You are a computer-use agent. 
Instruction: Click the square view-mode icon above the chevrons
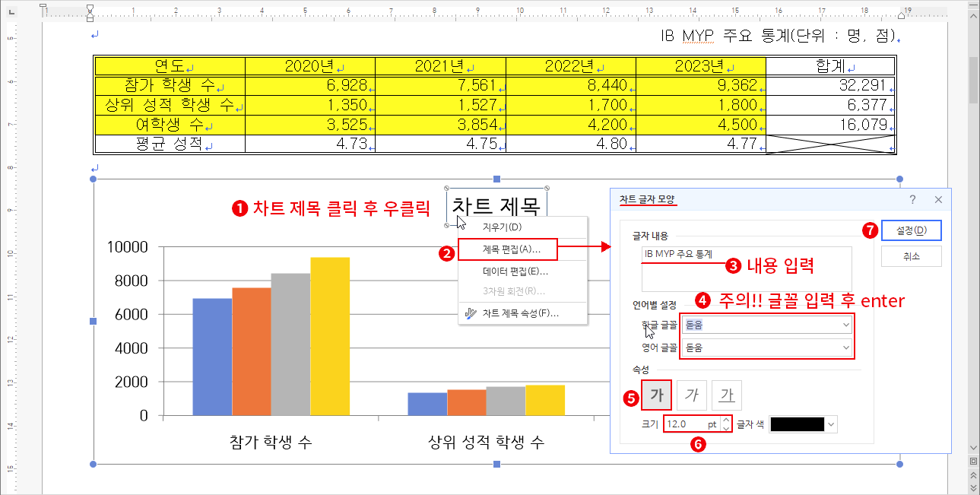click(x=974, y=460)
